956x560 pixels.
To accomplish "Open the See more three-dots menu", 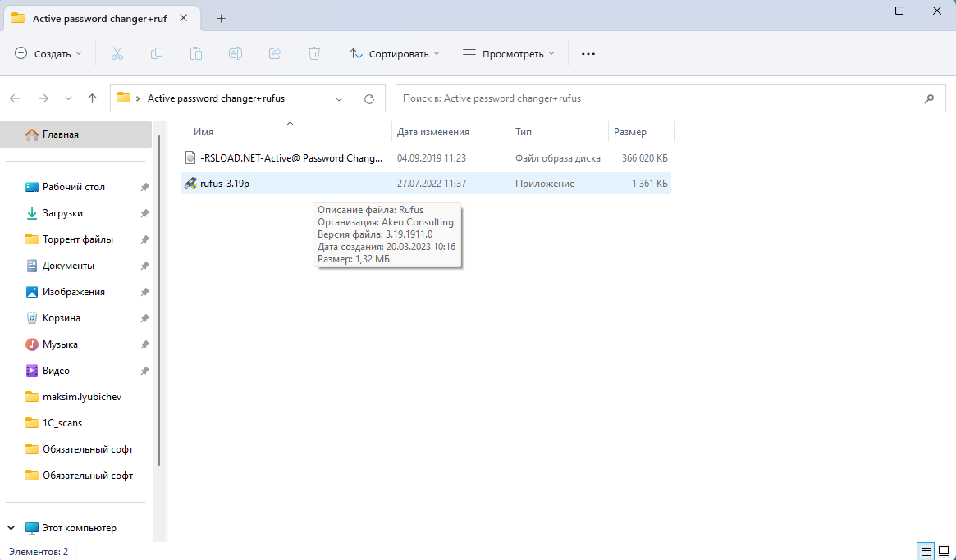I will click(x=588, y=53).
